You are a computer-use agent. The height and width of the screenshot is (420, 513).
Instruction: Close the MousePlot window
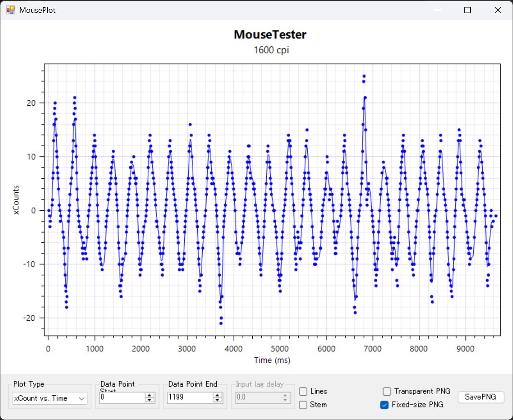[x=497, y=10]
